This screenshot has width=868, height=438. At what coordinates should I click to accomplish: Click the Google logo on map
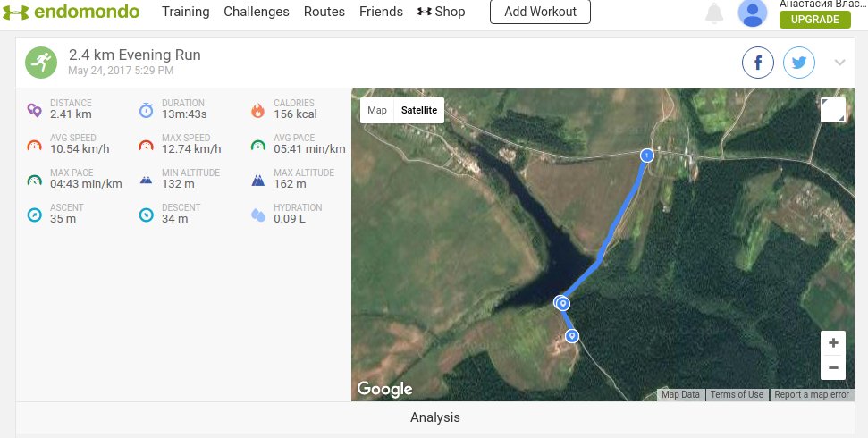(384, 389)
